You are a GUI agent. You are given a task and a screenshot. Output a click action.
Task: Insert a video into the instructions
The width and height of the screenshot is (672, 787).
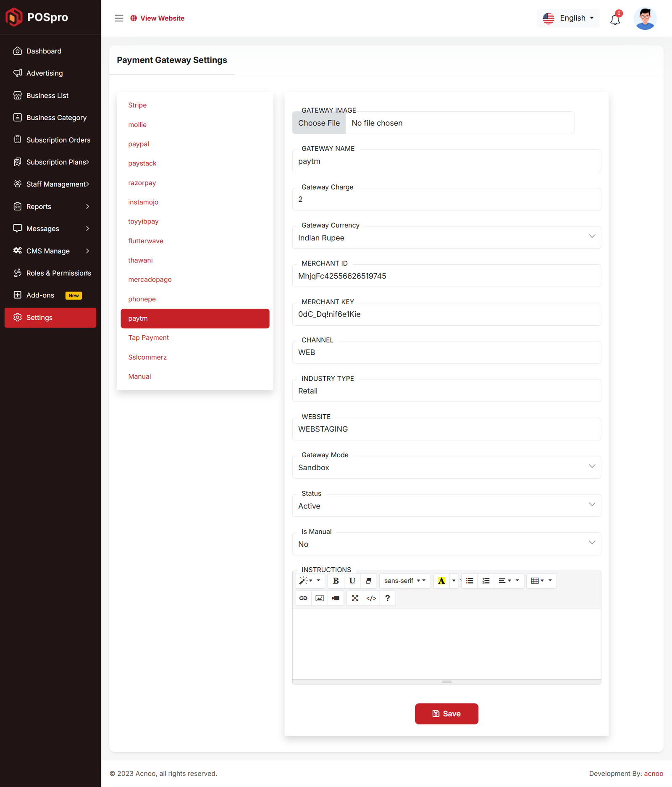336,598
